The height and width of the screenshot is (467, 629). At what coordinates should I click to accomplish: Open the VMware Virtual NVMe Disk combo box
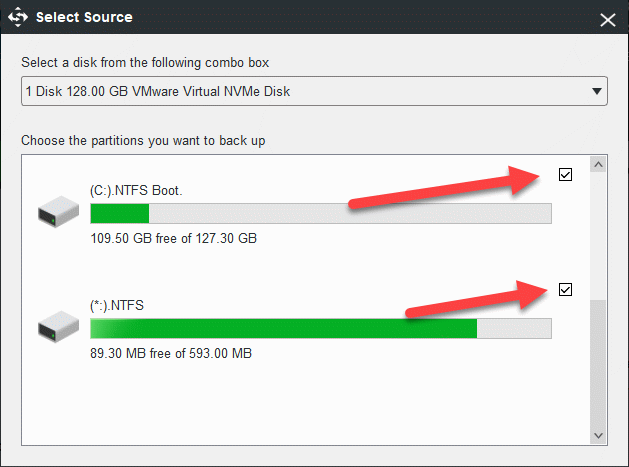[x=300, y=92]
